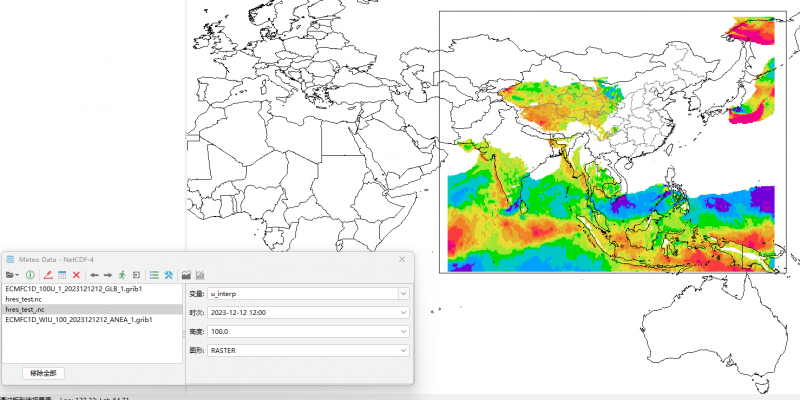Open the green list settings icon
This screenshot has height=400, width=800.
(x=154, y=274)
